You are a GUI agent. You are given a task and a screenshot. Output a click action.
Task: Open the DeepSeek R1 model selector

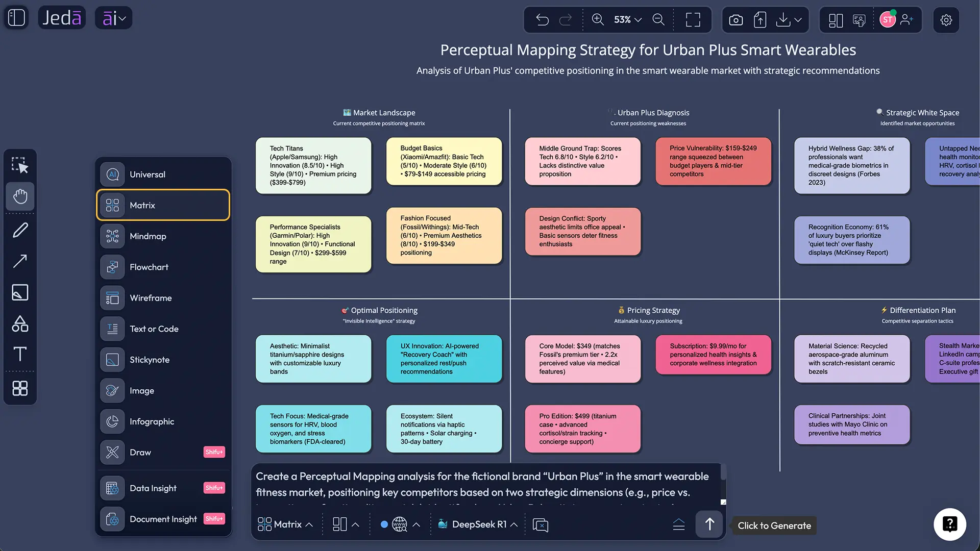coord(478,524)
